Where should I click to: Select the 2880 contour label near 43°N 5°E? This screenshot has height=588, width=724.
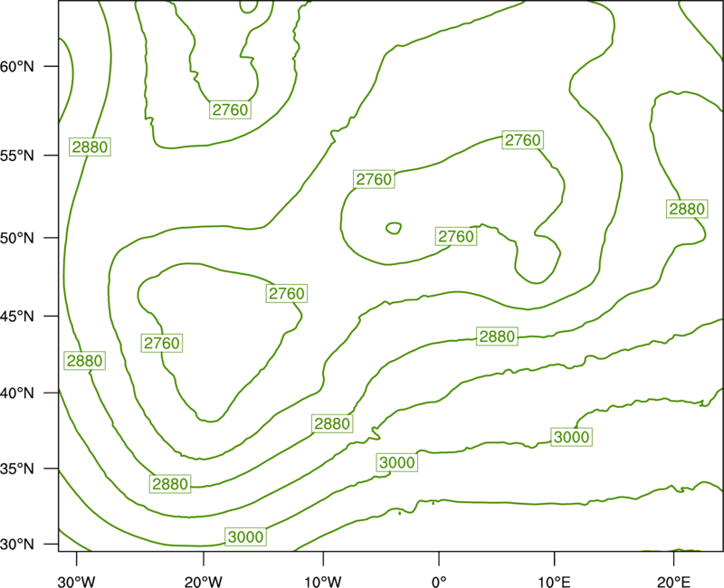(x=497, y=337)
